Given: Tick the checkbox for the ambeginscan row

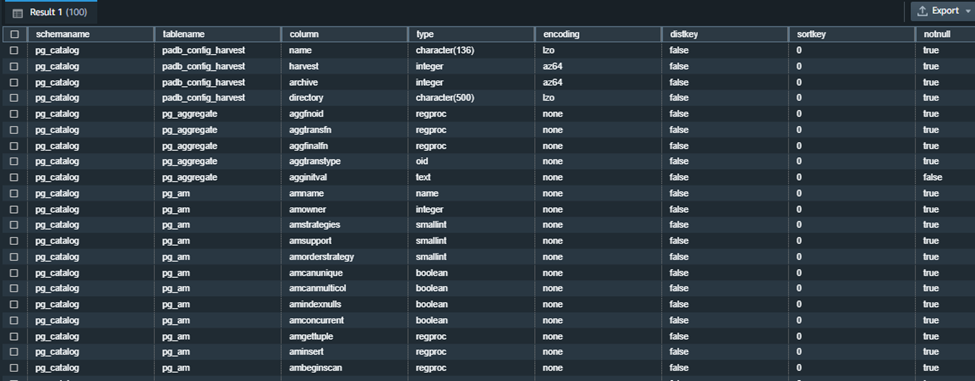Looking at the screenshot, I should (x=14, y=368).
